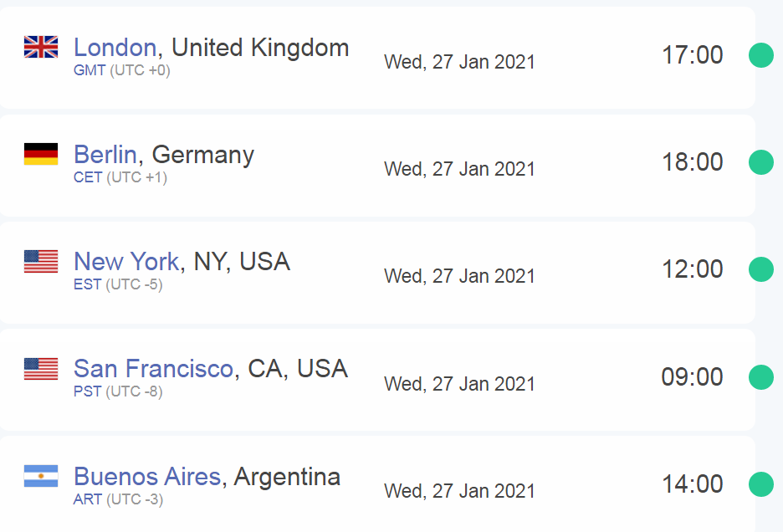Click the ART time zone link
783x532 pixels.
click(x=88, y=499)
